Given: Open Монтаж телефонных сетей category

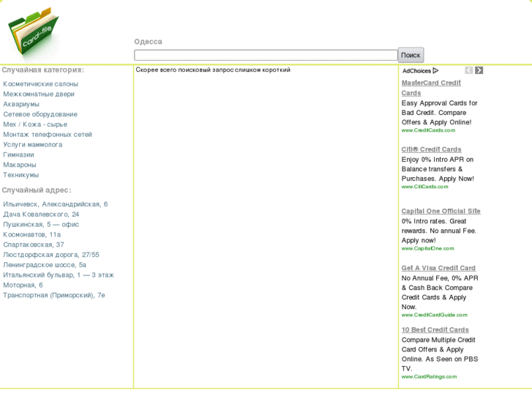Looking at the screenshot, I should point(48,135).
